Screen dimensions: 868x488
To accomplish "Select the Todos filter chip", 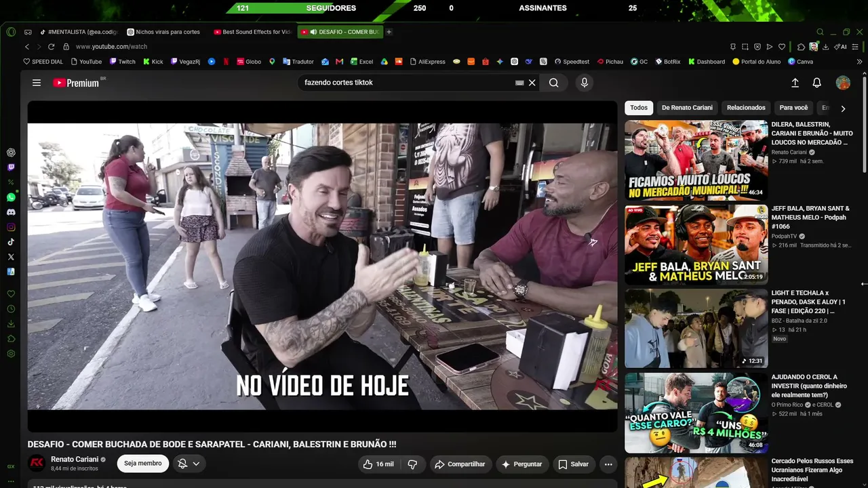I will click(639, 108).
